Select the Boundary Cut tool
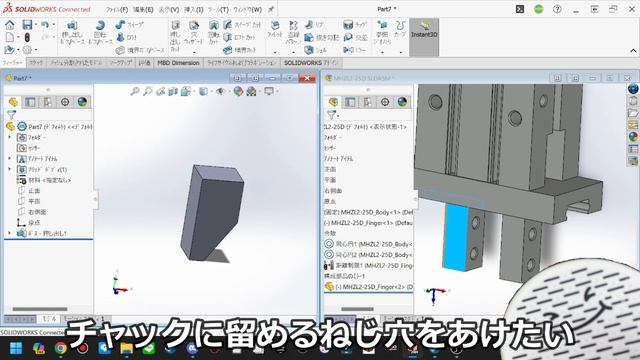This screenshot has width=640, height=360. 240,50
